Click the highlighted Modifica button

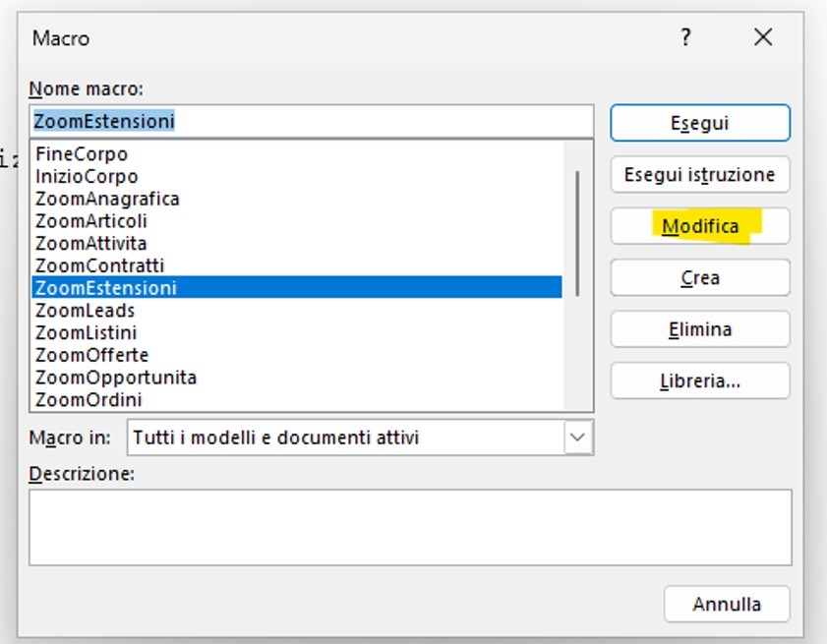tap(699, 226)
